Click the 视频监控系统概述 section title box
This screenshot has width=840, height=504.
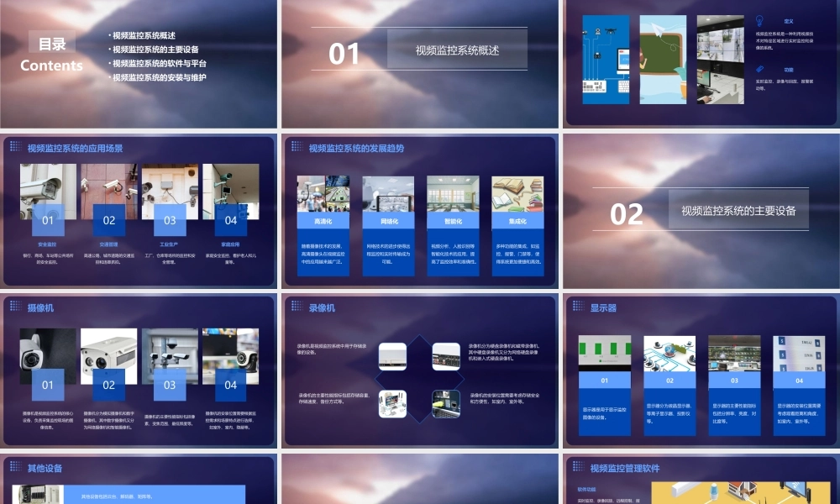click(457, 50)
